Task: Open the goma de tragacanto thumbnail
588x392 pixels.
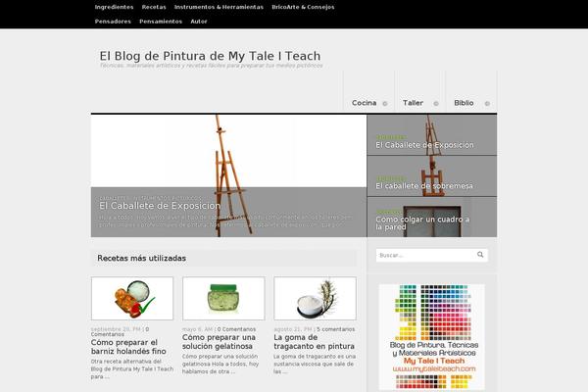Action: click(x=315, y=299)
